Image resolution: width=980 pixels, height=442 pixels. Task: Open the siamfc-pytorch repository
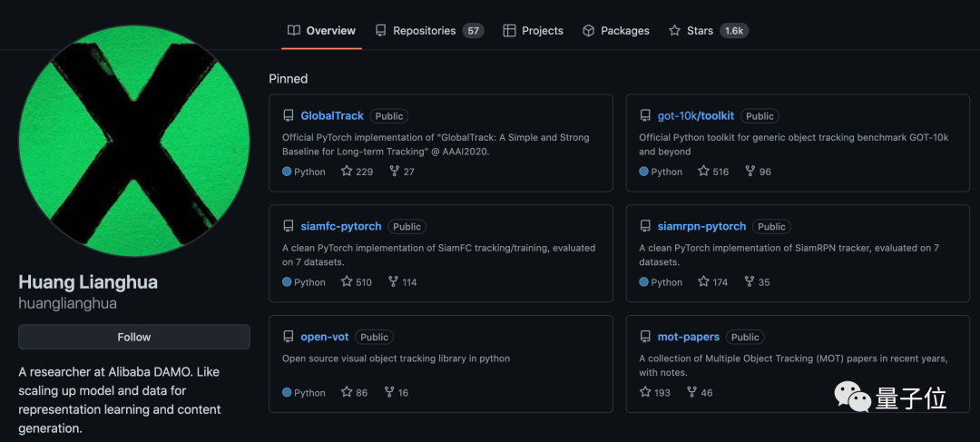(x=341, y=226)
